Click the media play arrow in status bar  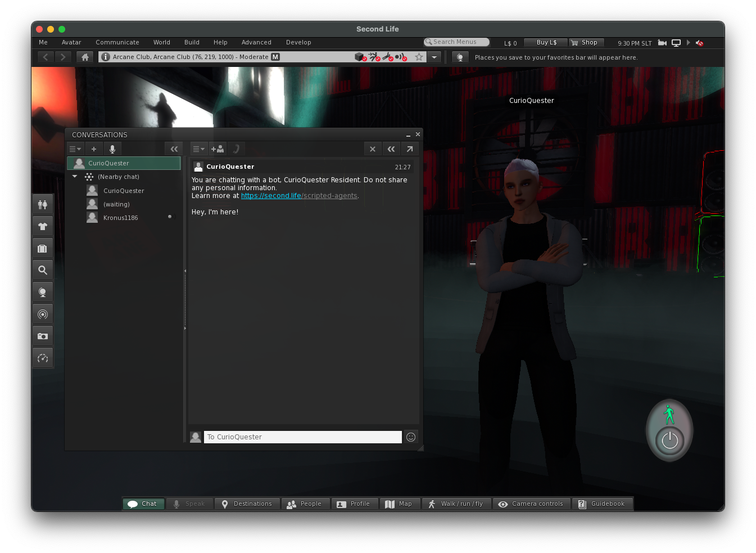coord(688,43)
